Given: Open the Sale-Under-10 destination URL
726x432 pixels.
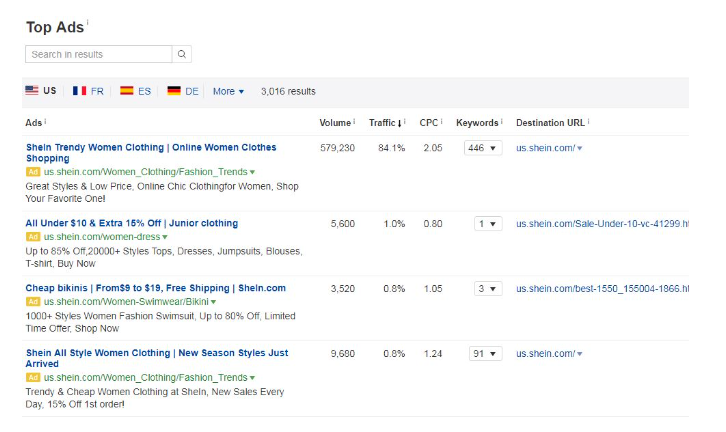Looking at the screenshot, I should [602, 223].
